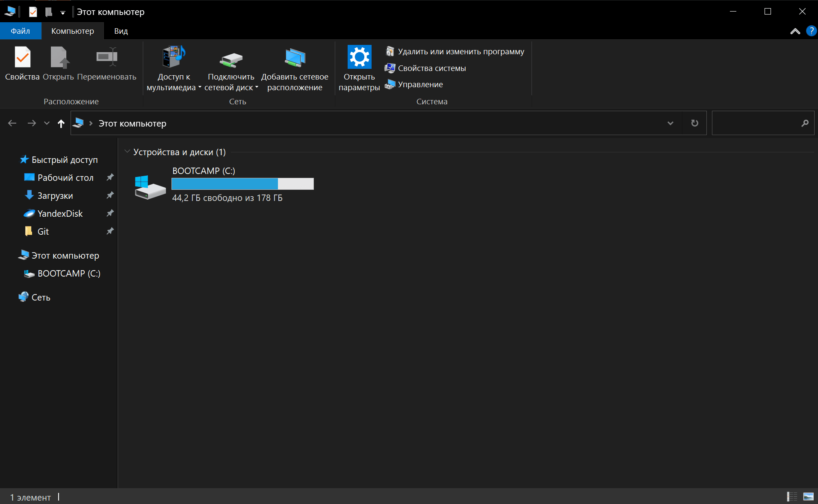
Task: Maximize the Этот компьютер window
Action: tap(768, 12)
